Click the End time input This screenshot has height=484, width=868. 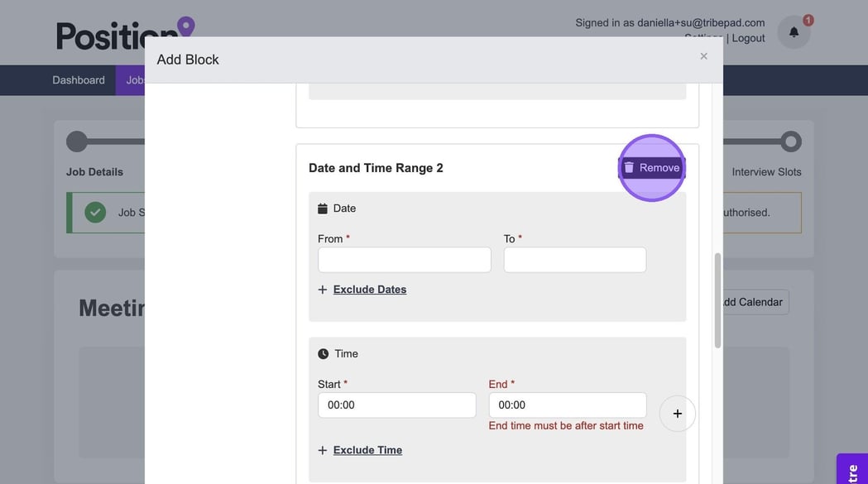(567, 405)
